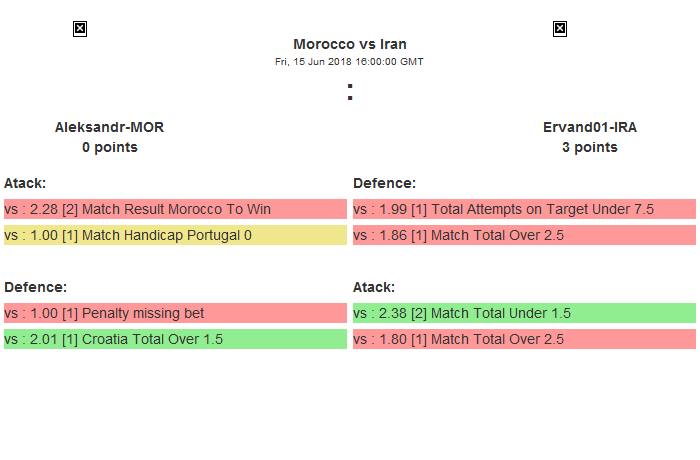Click Iran's broken flag image icon
Image resolution: width=700 pixels, height=460 pixels.
(560, 29)
